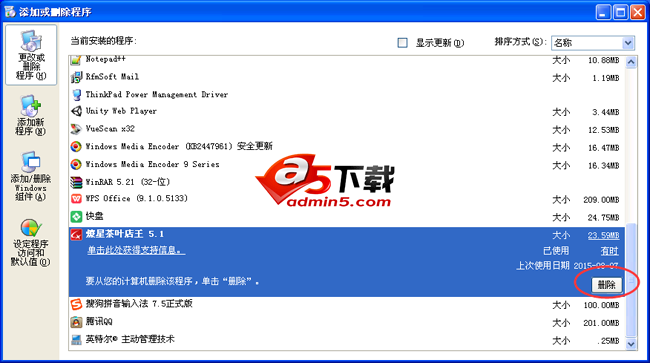This screenshot has height=363, width=650.
Task: Close the Add or Remove Programs window
Action: pos(638,12)
